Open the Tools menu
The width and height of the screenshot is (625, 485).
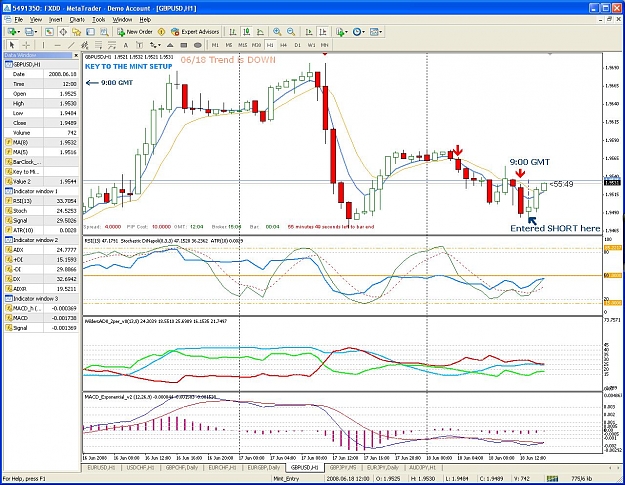pos(98,19)
